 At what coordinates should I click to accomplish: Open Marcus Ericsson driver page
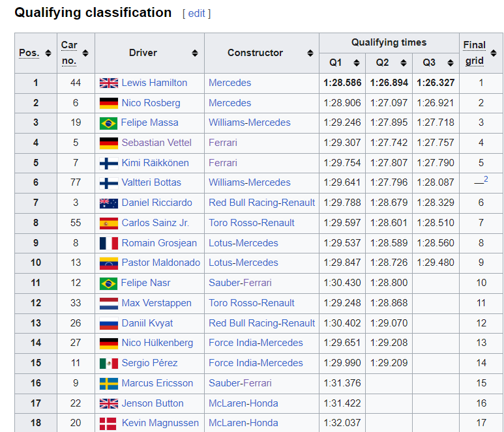157,384
